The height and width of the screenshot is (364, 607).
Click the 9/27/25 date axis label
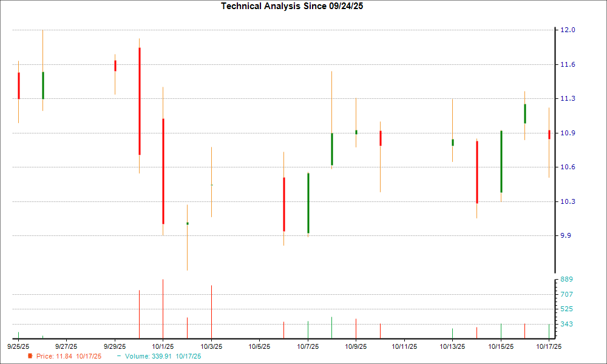click(x=66, y=346)
